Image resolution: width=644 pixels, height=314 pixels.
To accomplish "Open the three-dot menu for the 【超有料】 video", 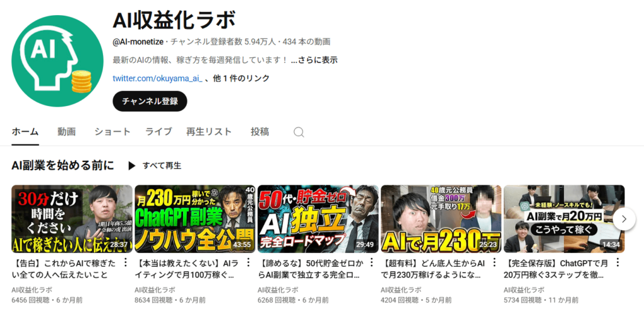I will point(494,263).
